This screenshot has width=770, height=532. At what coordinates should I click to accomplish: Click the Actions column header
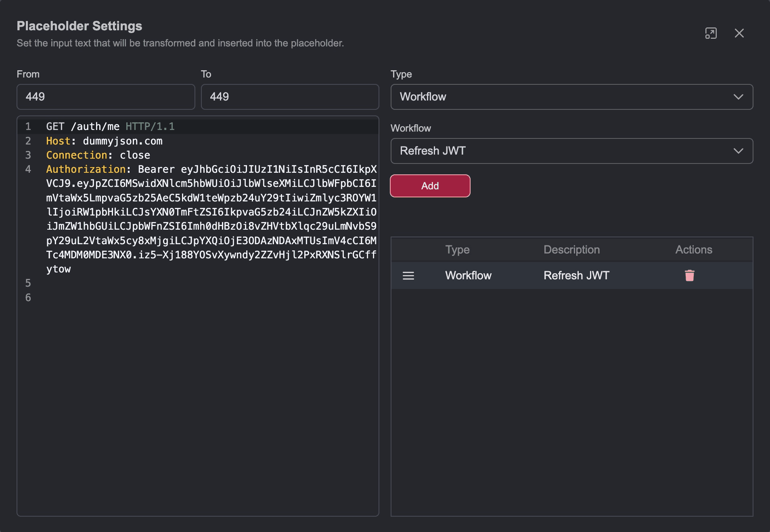point(694,249)
